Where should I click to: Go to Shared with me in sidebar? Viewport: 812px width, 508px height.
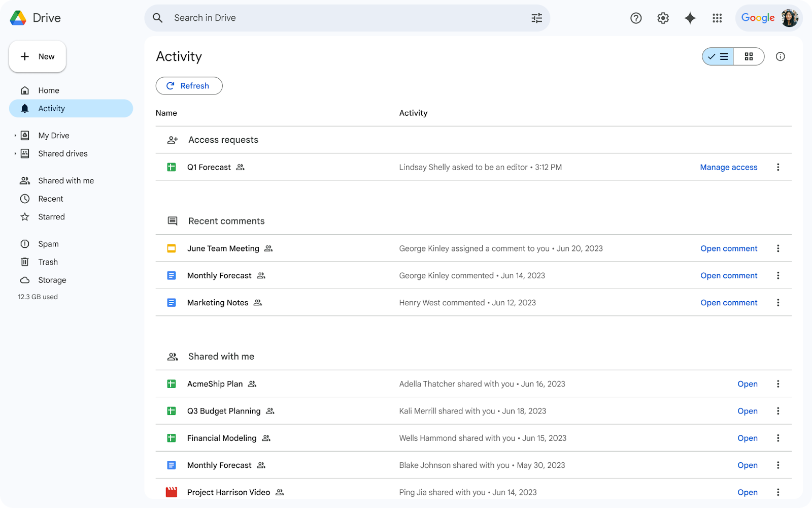pos(66,181)
